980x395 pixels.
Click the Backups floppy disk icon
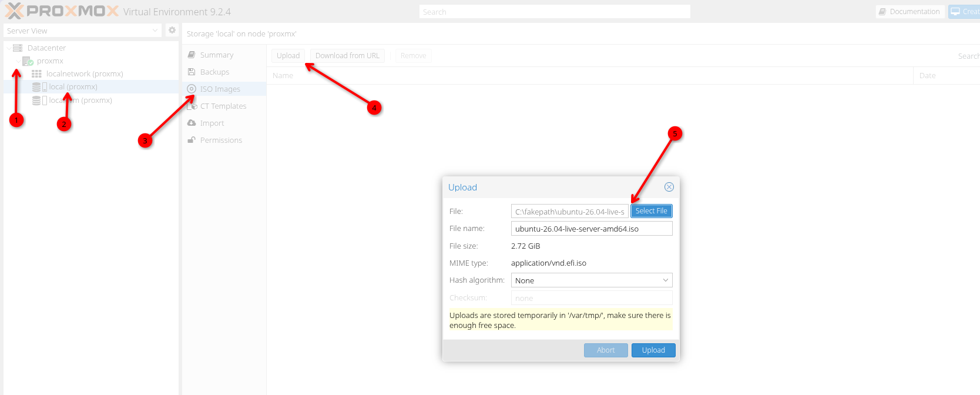pyautogui.click(x=192, y=72)
